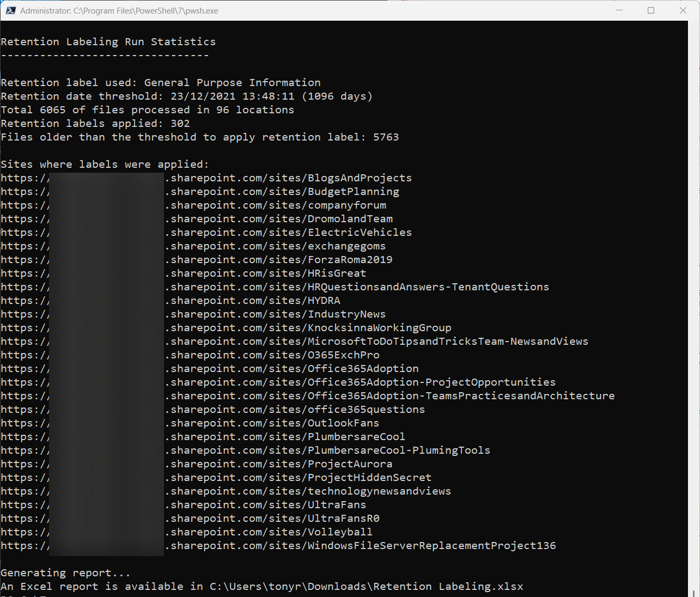Viewport: 700px width, 597px height.
Task: Click the Administrator pwsh.exe title text
Action: pos(119,10)
